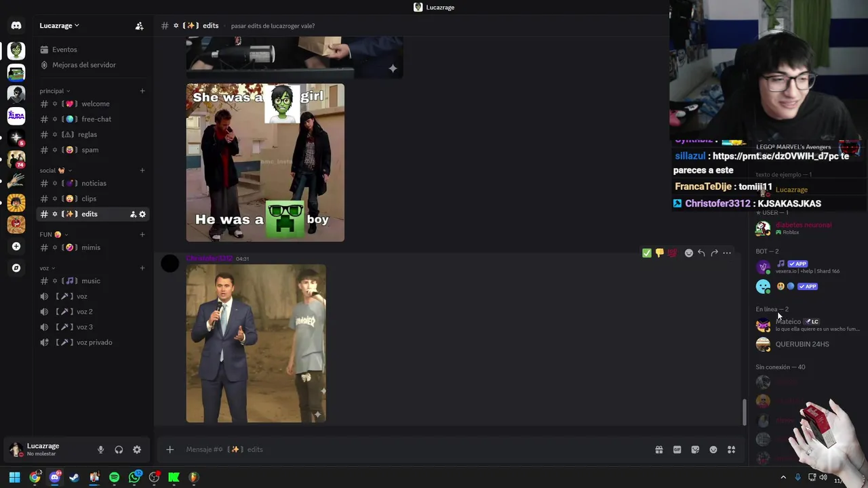This screenshot has width=868, height=488.
Task: Open Windows Start menu
Action: (x=14, y=477)
